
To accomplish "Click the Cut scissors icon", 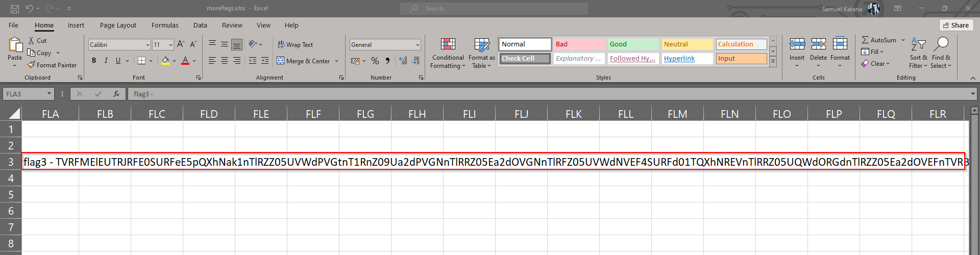I will click(x=32, y=40).
